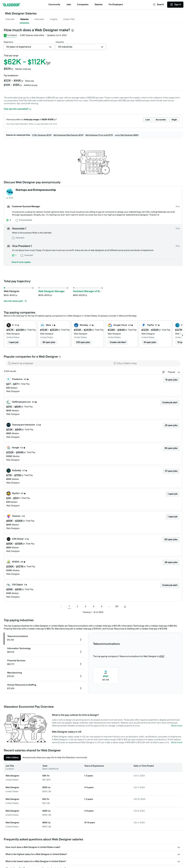Click the Sign In button
Screen dimensions: 186x868
[176, 5]
